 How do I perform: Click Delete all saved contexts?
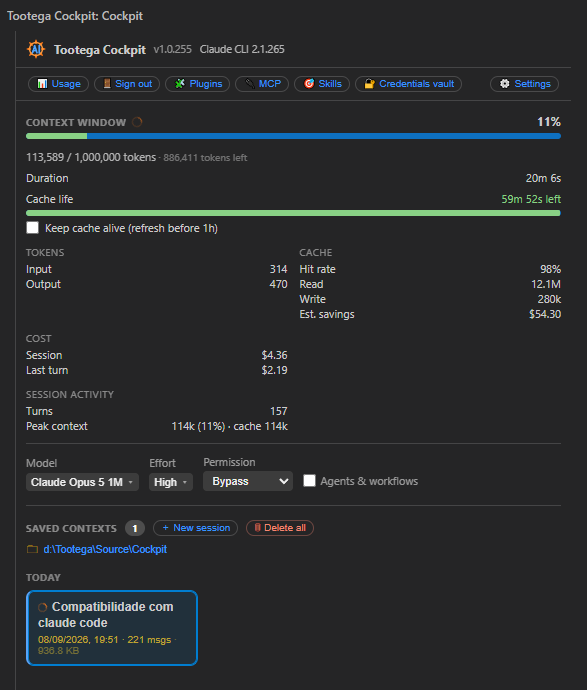coord(280,528)
